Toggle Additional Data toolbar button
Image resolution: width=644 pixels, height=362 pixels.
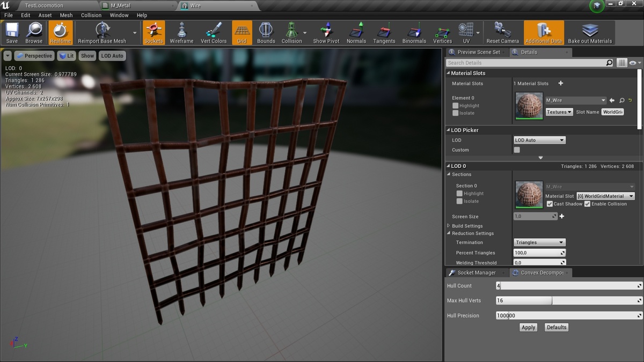544,33
